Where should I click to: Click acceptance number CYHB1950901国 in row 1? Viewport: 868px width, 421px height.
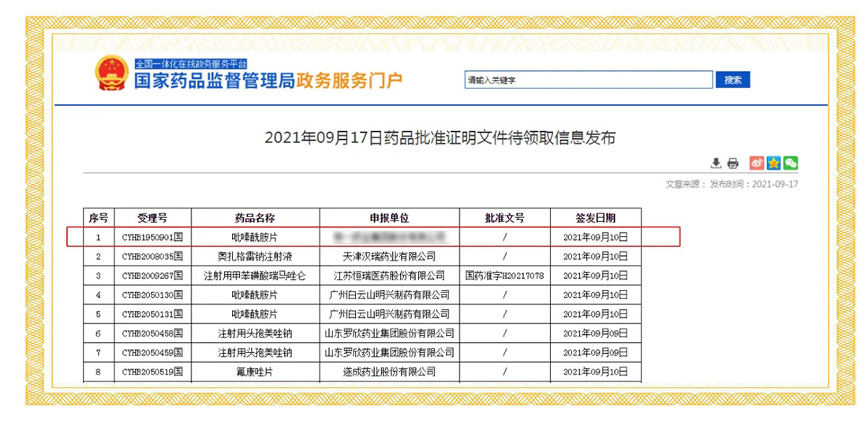pyautogui.click(x=152, y=237)
